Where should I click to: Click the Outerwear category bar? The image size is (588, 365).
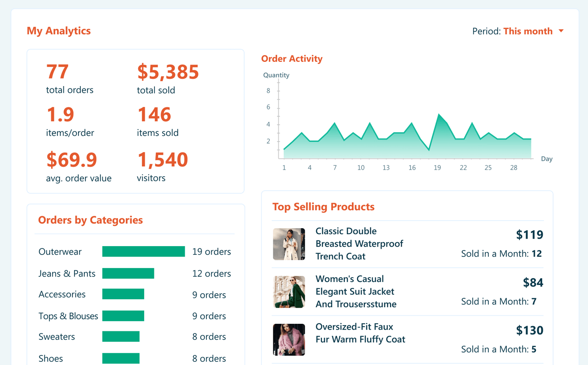tap(144, 252)
